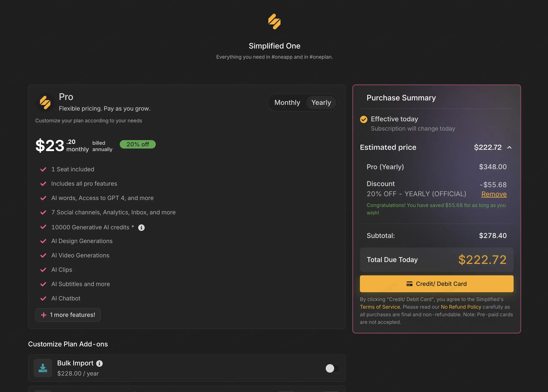This screenshot has height=392, width=548.
Task: Click '7 Social channels, Analytics, Inbox' row
Action: pos(113,212)
